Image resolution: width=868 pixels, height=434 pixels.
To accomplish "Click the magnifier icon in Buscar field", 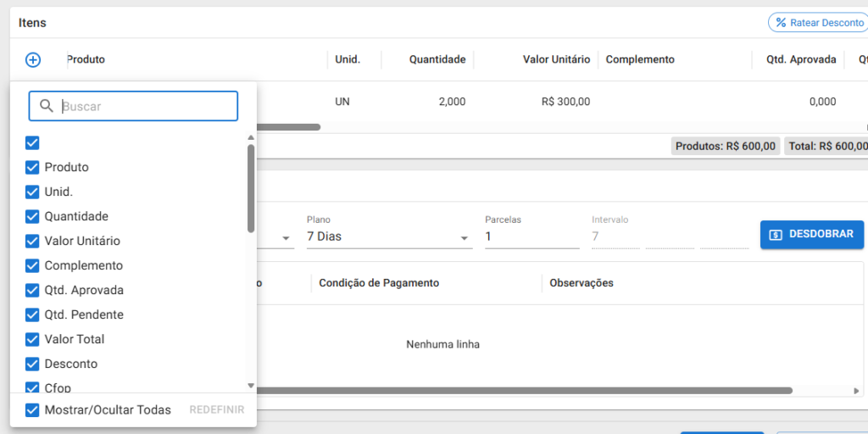I will coord(47,106).
